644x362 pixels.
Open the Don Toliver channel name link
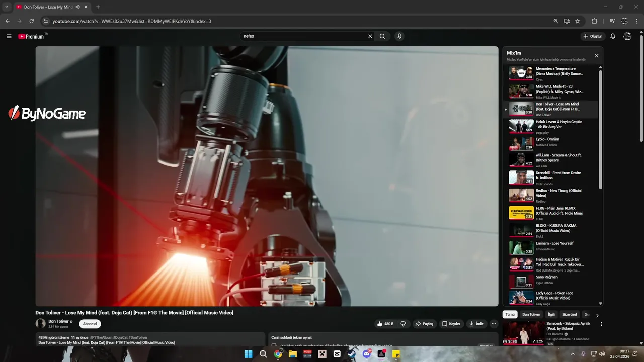pyautogui.click(x=58, y=321)
